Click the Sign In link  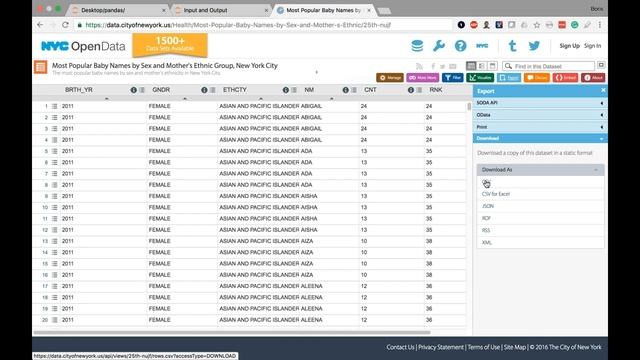(x=592, y=46)
